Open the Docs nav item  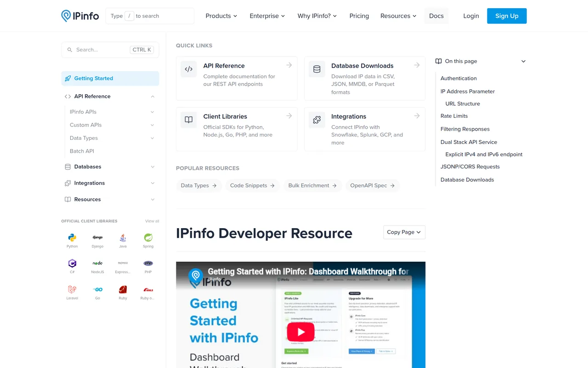click(436, 16)
